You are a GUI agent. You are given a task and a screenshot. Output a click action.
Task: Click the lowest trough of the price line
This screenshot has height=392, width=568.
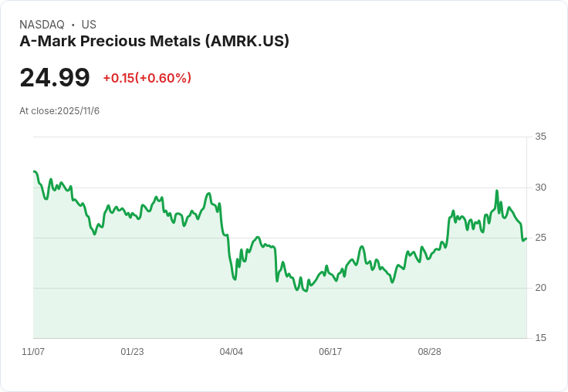(x=306, y=291)
